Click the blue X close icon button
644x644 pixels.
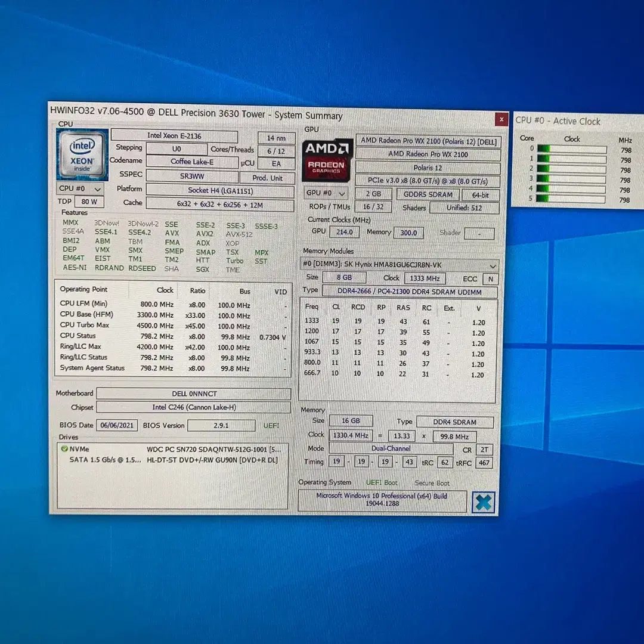(x=484, y=502)
